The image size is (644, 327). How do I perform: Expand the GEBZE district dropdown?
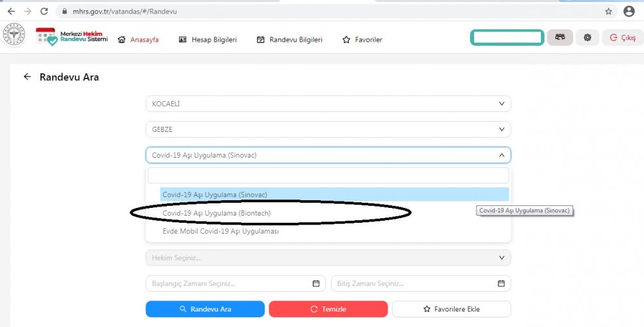pyautogui.click(x=328, y=129)
